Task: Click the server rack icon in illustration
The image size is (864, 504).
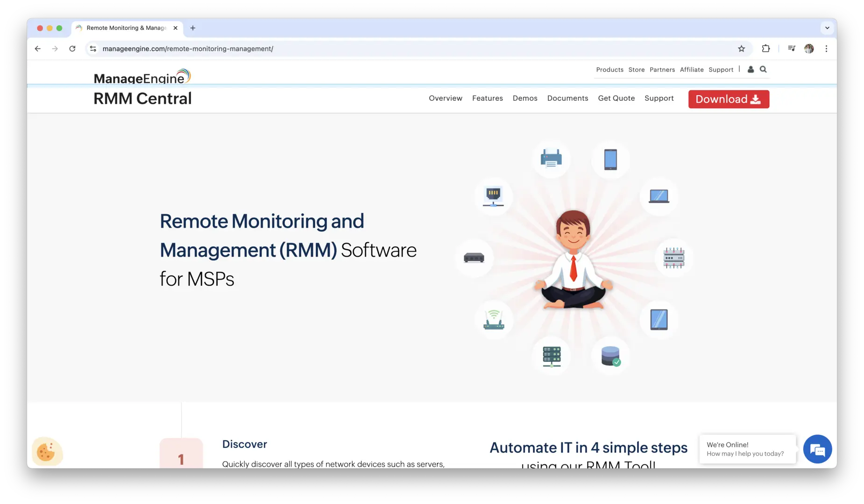Action: 552,357
